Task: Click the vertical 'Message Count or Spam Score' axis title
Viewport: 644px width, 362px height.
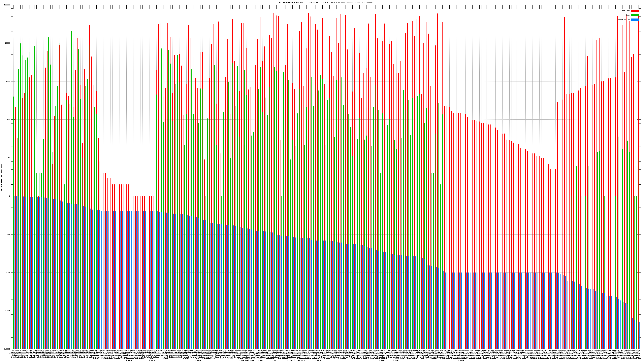Action: 1,177
